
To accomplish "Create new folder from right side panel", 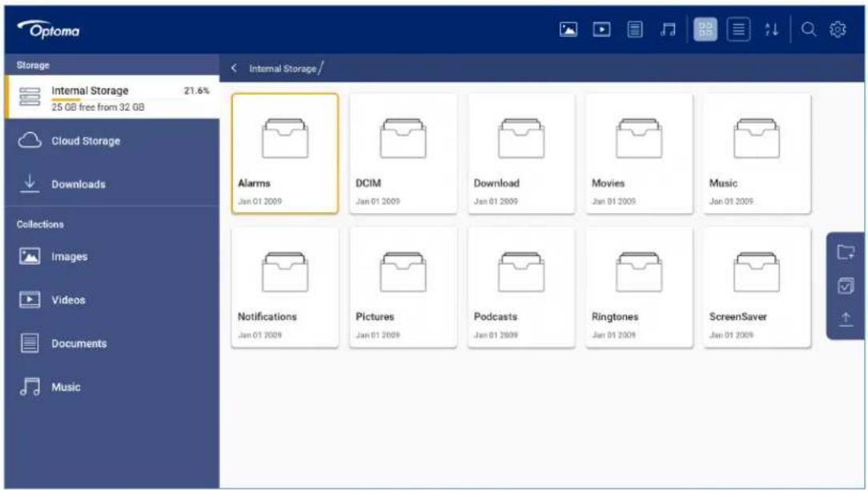I will 846,252.
